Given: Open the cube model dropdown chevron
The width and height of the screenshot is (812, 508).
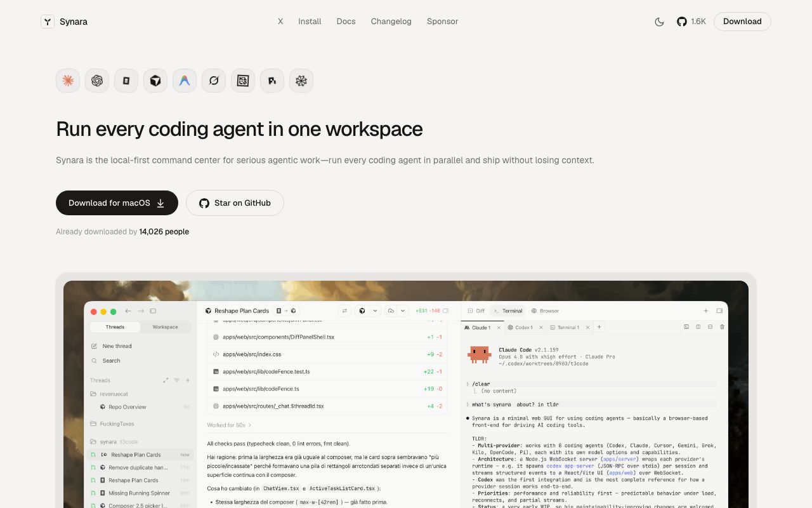Looking at the screenshot, I should [x=375, y=311].
